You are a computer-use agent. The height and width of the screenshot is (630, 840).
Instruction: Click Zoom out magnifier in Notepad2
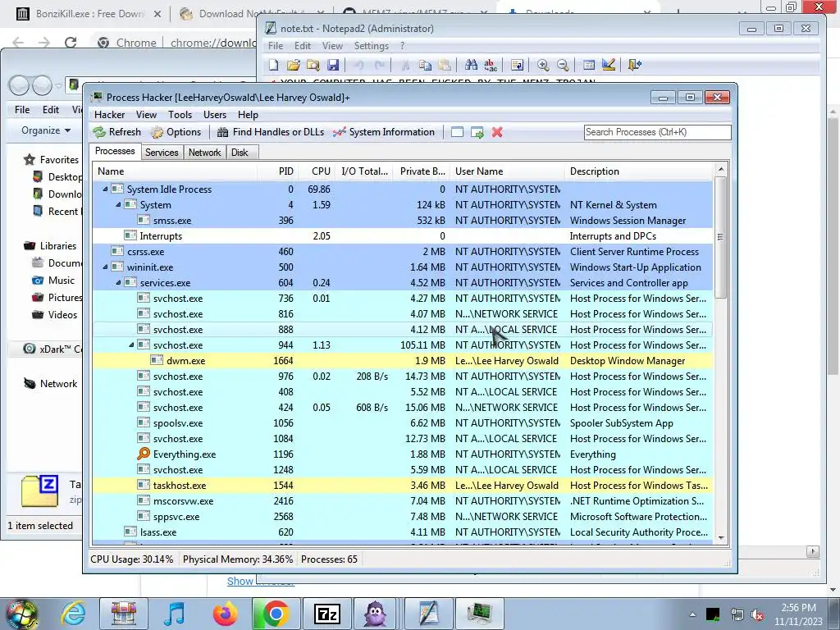click(563, 65)
